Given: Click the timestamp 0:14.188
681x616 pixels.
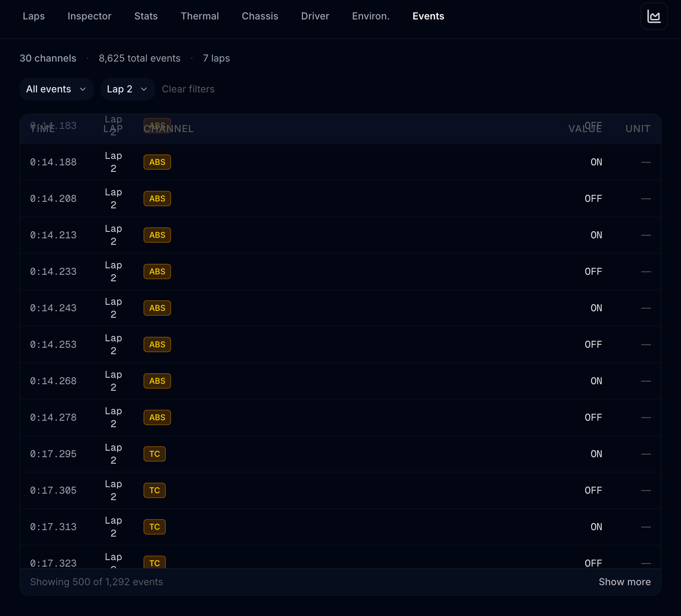Looking at the screenshot, I should click(x=53, y=162).
